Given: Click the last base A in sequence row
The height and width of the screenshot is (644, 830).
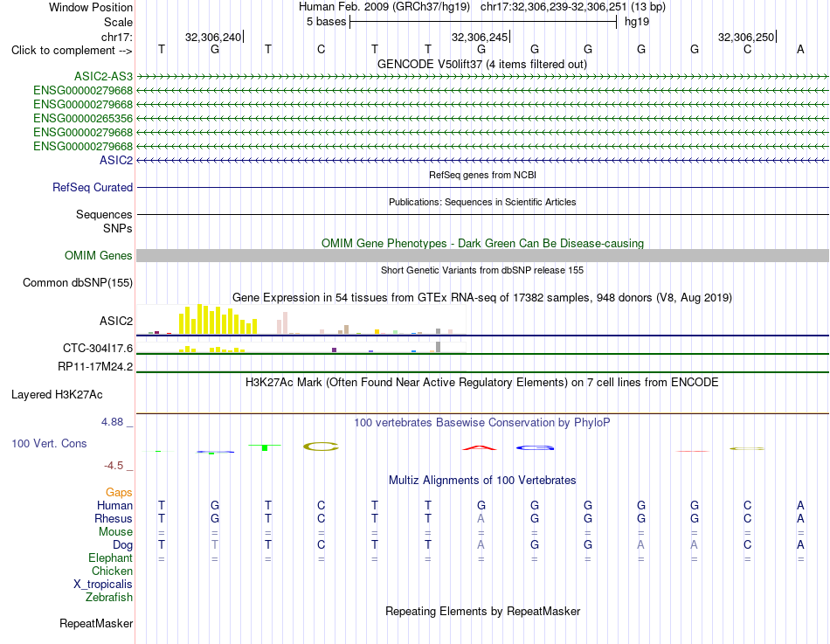Looking at the screenshot, I should click(800, 49).
